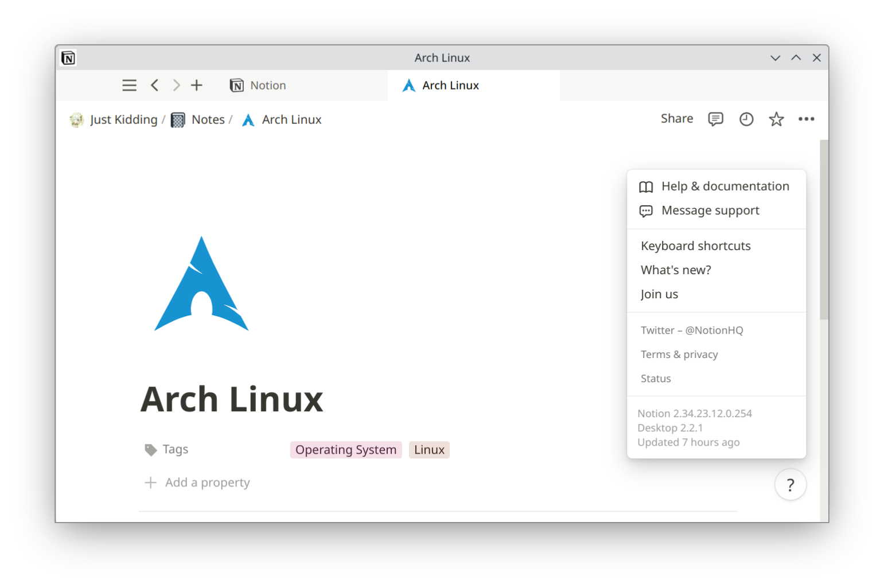The height and width of the screenshot is (588, 884).
Task: Maximize window with up chevron
Action: [x=796, y=58]
